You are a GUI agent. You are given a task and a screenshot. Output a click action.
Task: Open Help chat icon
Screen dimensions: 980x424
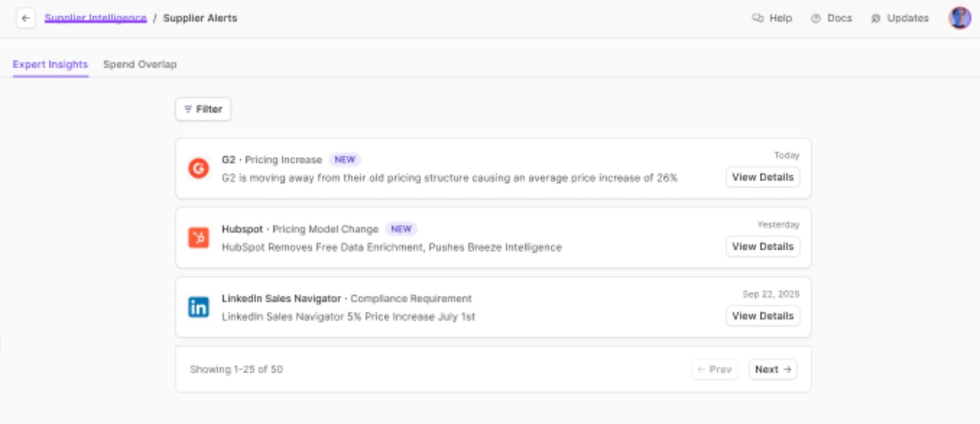(x=757, y=18)
